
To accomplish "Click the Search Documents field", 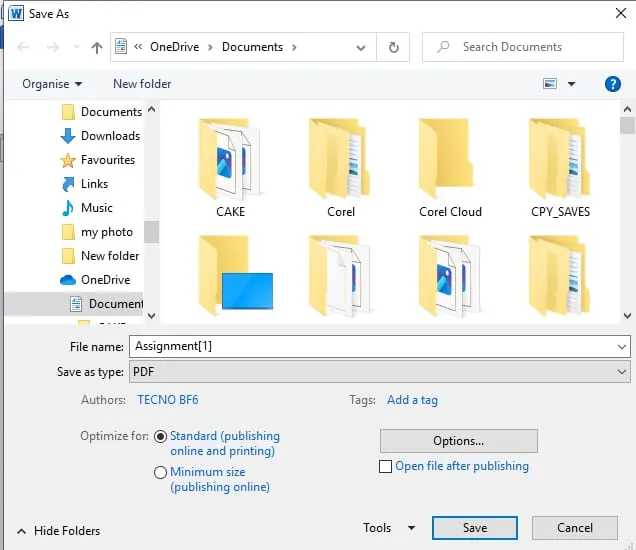I will point(523,47).
